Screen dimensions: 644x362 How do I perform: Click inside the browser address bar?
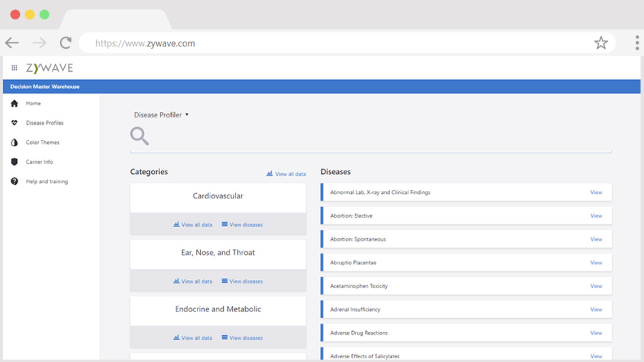[312, 43]
